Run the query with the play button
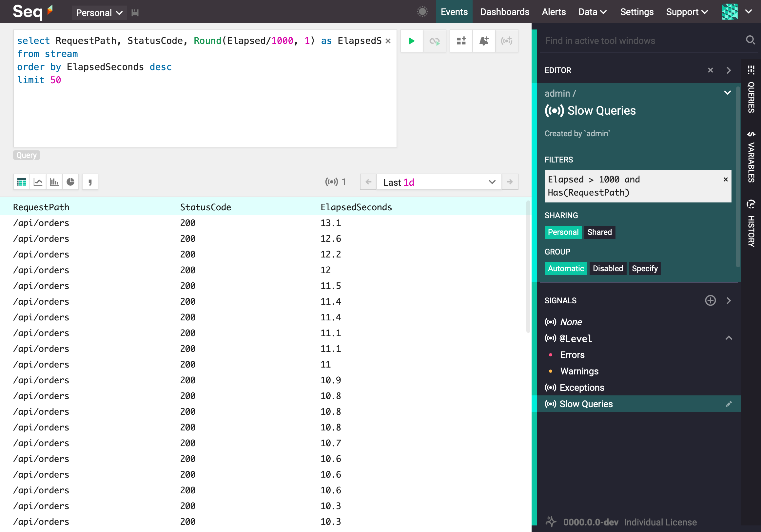Viewport: 761px width, 532px height. (412, 41)
